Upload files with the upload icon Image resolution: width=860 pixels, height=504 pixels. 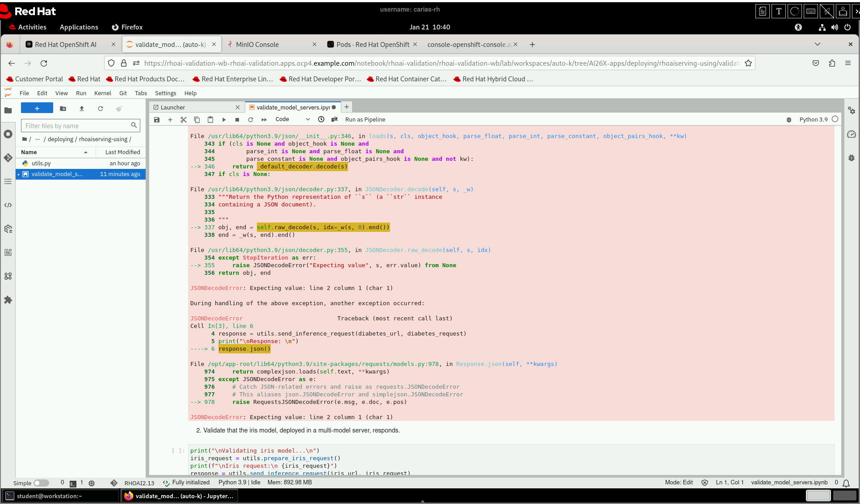click(82, 109)
